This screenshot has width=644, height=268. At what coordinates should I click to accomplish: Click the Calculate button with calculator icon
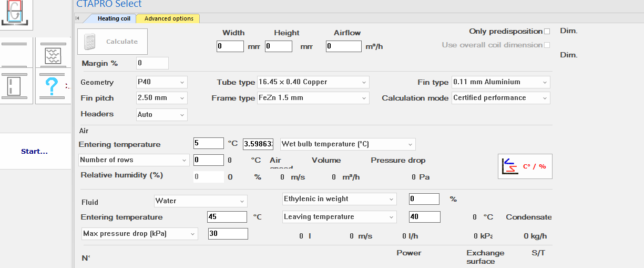(113, 42)
